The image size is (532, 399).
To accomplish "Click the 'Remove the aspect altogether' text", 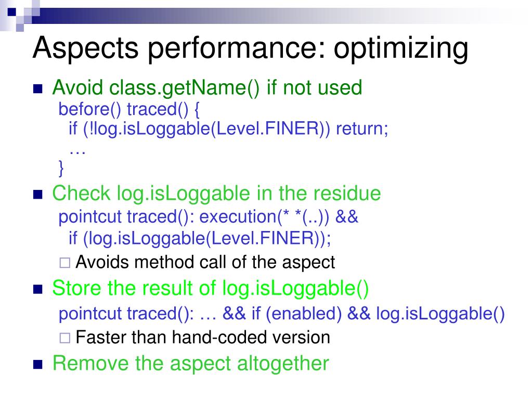I will 191,364.
